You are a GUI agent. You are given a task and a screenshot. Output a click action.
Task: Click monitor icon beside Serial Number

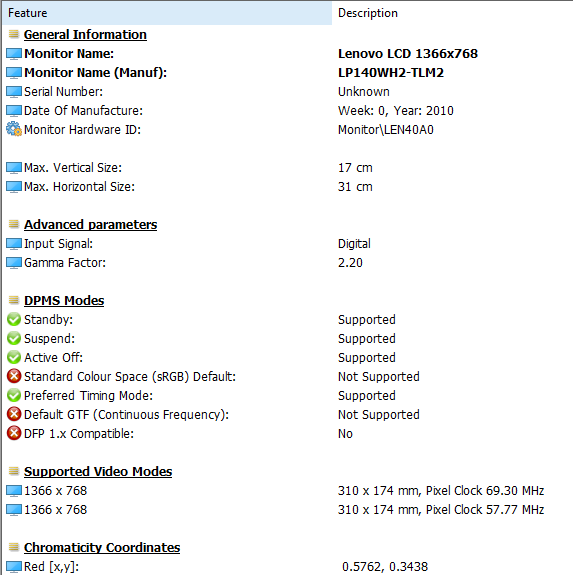tap(14, 92)
